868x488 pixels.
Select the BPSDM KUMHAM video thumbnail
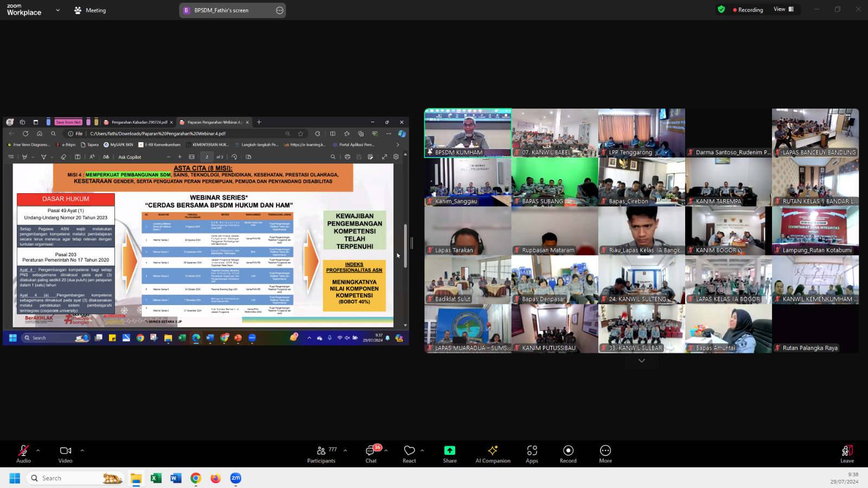[468, 133]
